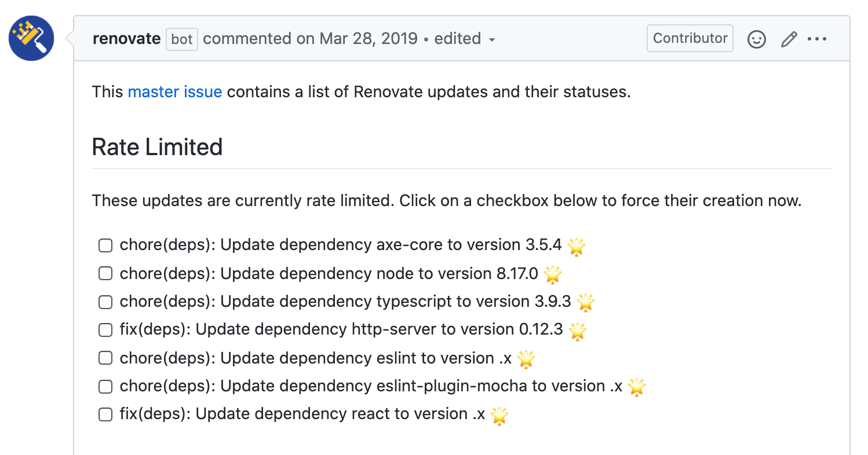Click the text 'Update dependency typescript to version 3.9.3'
Image resolution: width=868 pixels, height=455 pixels.
pyautogui.click(x=396, y=302)
